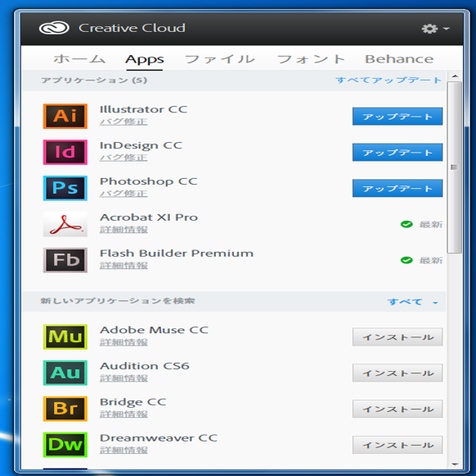Click the Bridge CC app name

pos(133,402)
